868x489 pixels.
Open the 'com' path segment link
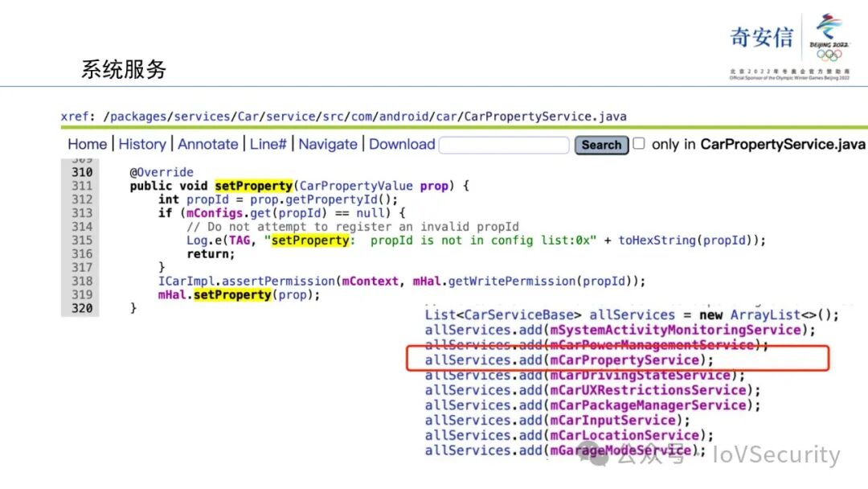[362, 117]
